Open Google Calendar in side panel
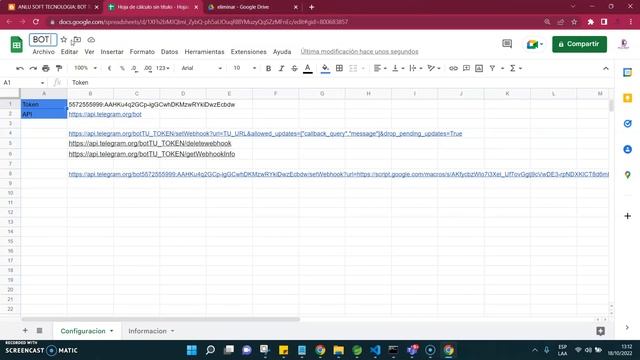The width and height of the screenshot is (640, 360). (627, 73)
